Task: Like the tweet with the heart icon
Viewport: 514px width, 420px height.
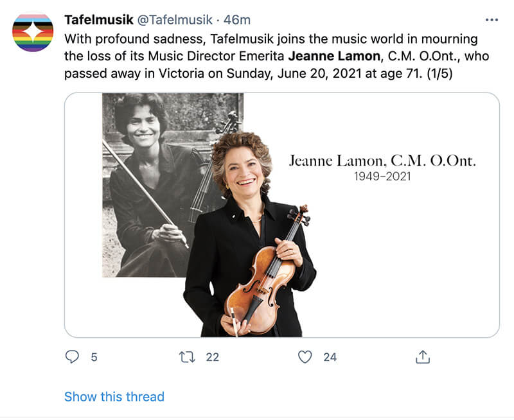Action: [x=306, y=356]
